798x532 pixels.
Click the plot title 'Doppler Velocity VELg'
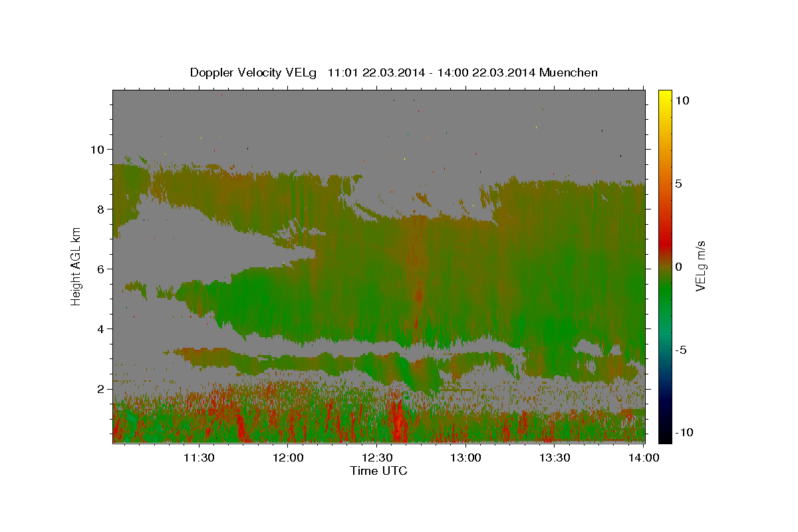coord(254,72)
